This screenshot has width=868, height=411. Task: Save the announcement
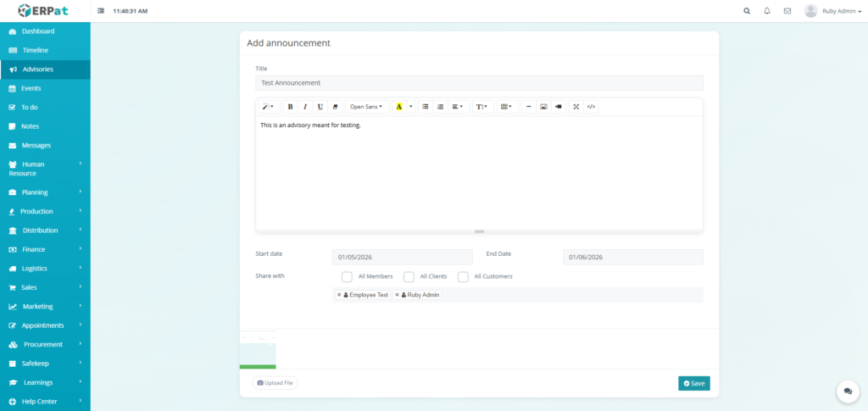(693, 383)
